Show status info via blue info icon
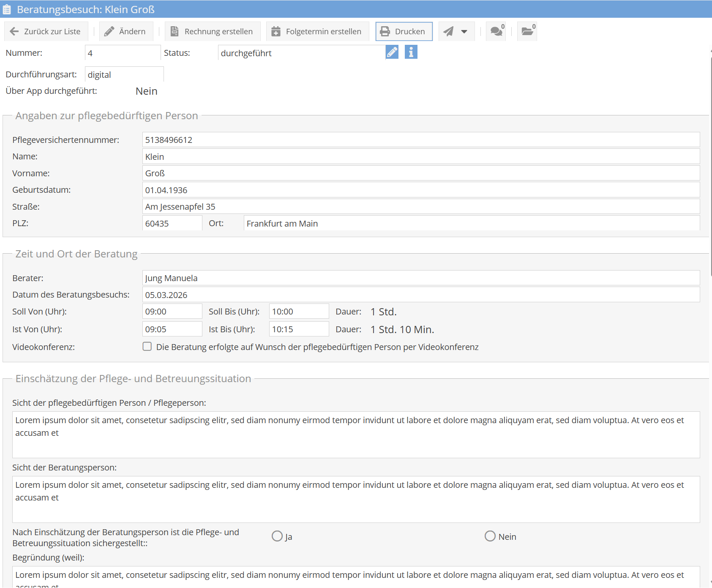This screenshot has height=588, width=712. tap(411, 52)
